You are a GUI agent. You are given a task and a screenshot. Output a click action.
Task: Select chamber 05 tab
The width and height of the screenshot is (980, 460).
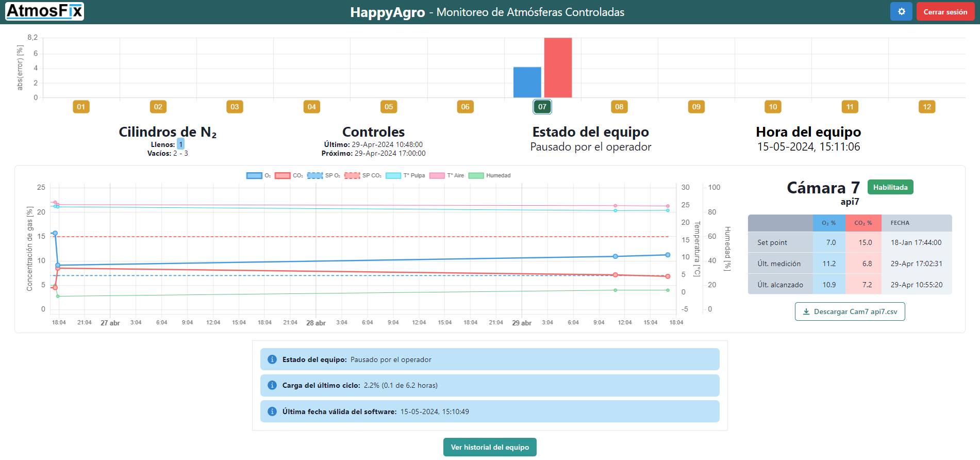click(x=389, y=107)
